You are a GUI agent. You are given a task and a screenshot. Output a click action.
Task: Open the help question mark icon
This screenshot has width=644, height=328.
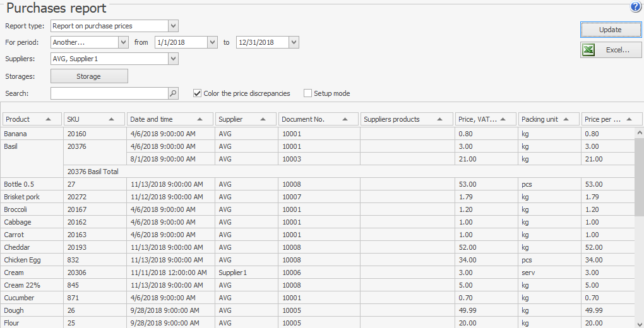[x=635, y=8]
